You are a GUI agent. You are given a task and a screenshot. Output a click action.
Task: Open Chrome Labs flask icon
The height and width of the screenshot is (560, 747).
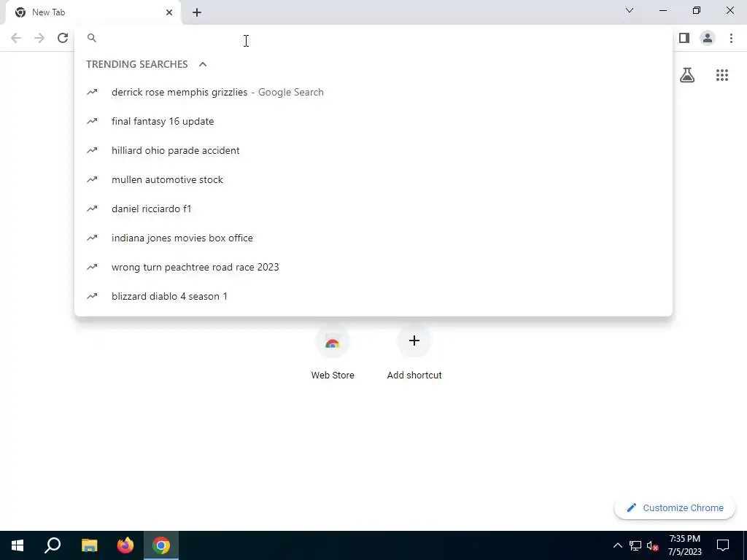[x=687, y=75]
